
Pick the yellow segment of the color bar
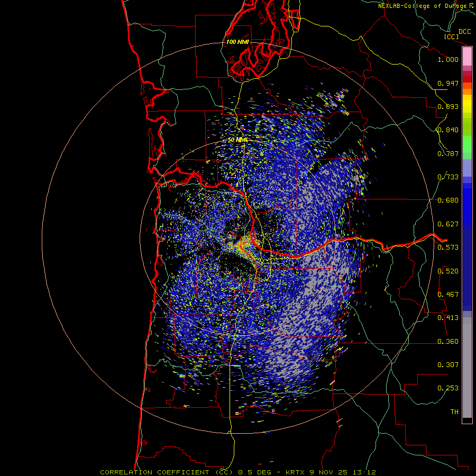467,104
